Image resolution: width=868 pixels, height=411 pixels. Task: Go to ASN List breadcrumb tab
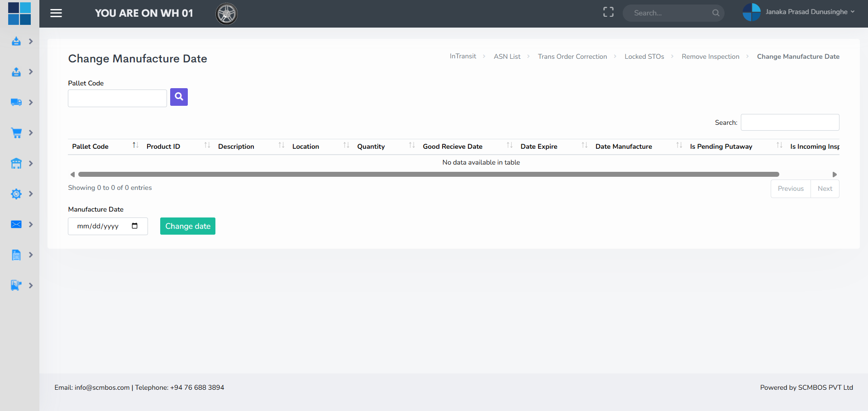507,57
